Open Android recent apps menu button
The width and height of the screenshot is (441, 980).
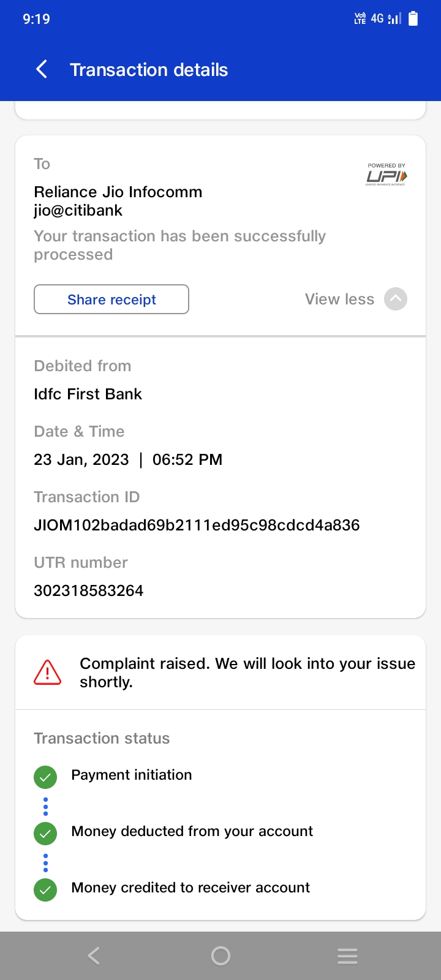(x=347, y=956)
